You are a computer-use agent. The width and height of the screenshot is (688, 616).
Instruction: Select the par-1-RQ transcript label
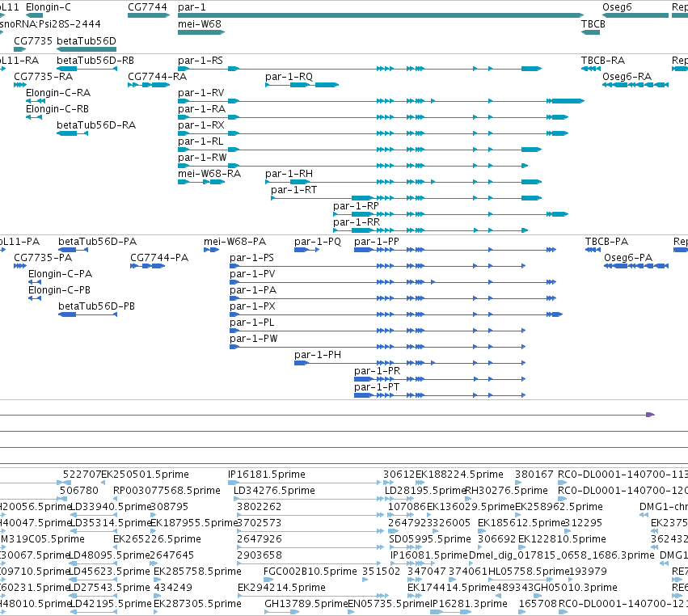pos(289,77)
